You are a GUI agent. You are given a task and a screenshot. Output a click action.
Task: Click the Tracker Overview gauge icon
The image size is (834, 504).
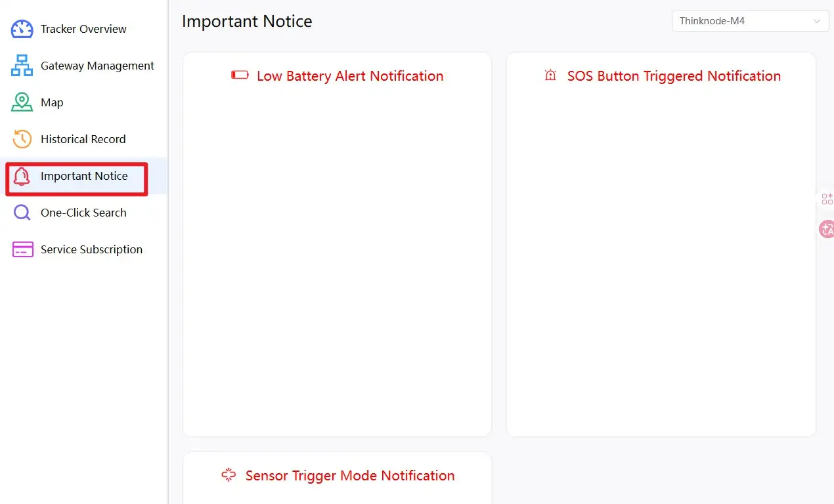tap(22, 29)
